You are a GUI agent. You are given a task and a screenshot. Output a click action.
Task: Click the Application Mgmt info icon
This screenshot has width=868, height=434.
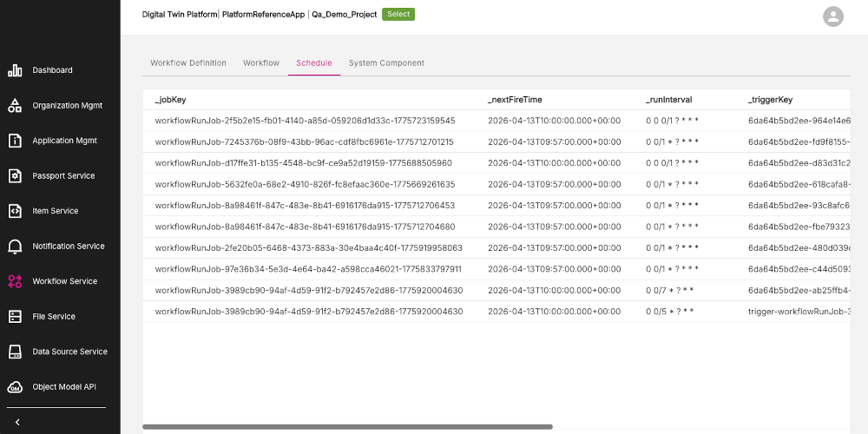(15, 141)
